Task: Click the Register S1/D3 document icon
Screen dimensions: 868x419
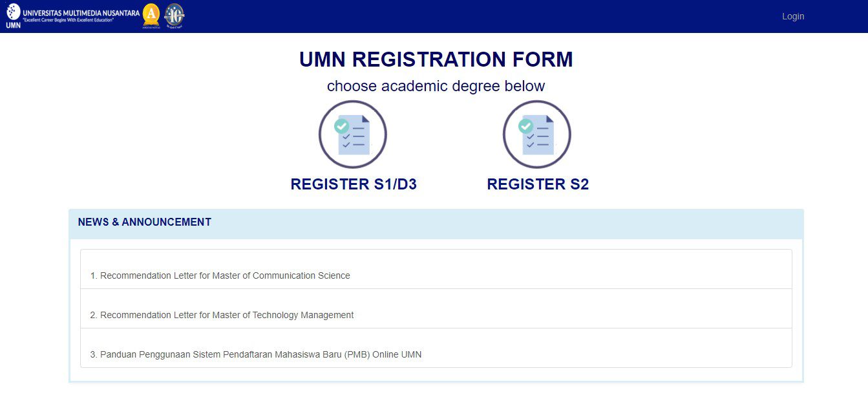Action: 353,134
